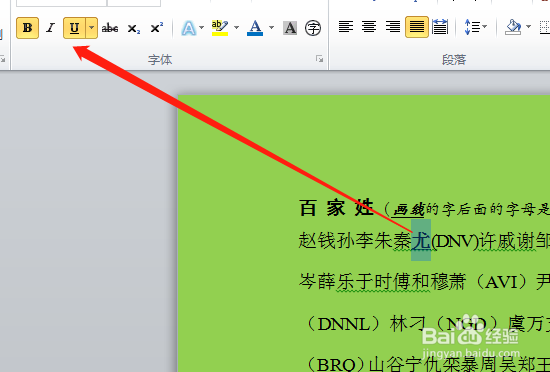The height and width of the screenshot is (372, 550).
Task: Click the Text Effects glowing A icon
Action: [188, 28]
